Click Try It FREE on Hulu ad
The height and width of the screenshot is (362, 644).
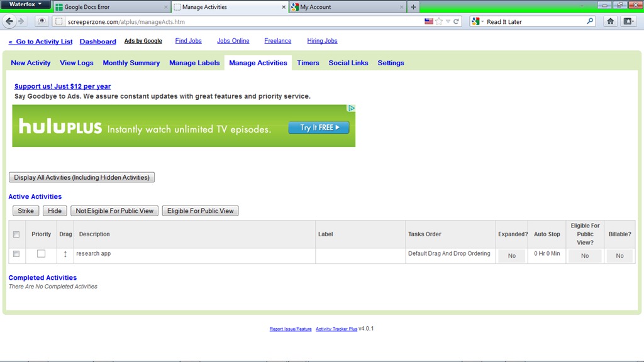coord(319,128)
